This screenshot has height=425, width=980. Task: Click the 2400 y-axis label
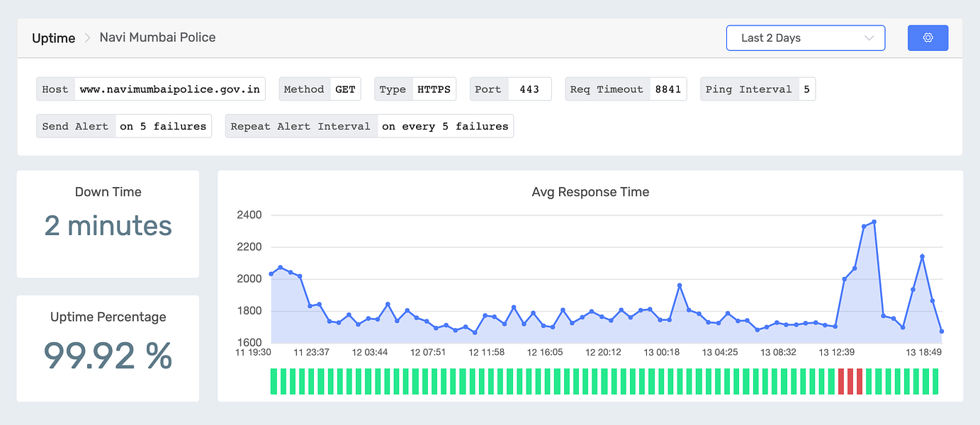click(249, 215)
